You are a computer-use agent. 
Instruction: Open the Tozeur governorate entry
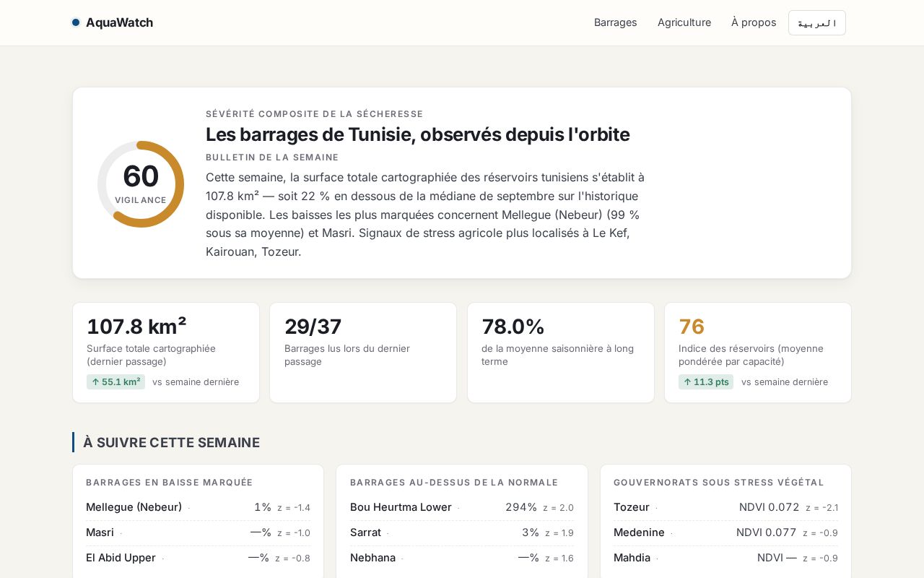(x=725, y=507)
